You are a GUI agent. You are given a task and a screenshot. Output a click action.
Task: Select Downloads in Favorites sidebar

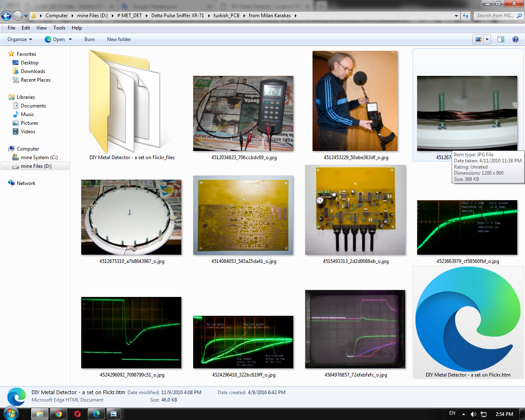(x=33, y=71)
